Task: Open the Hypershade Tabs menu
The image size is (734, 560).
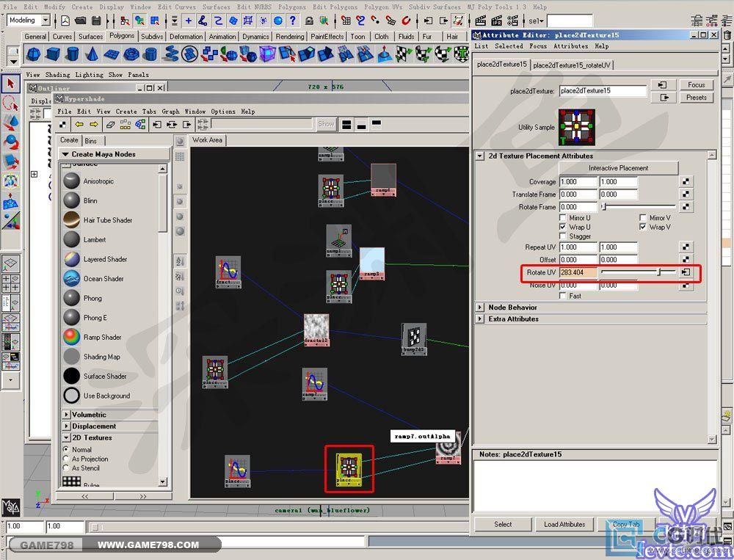Action: tap(149, 112)
